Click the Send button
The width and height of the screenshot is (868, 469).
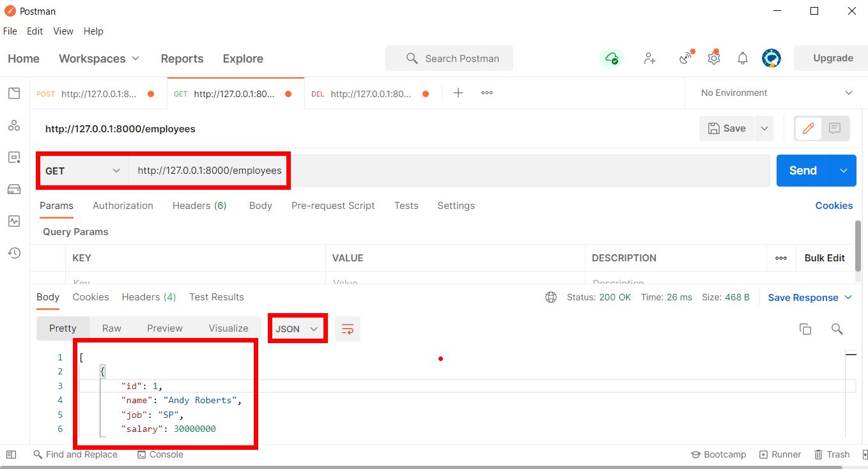pyautogui.click(x=803, y=171)
